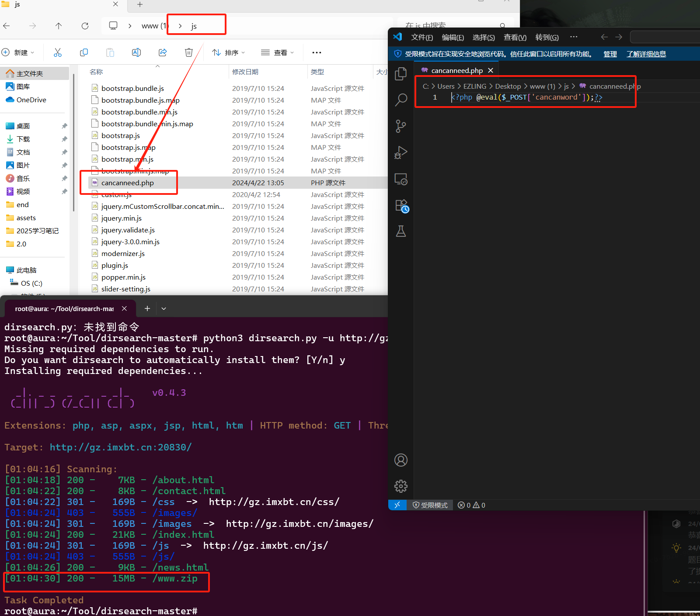Open the terminal profile dropdown chevron
This screenshot has height=616, width=700.
164,308
